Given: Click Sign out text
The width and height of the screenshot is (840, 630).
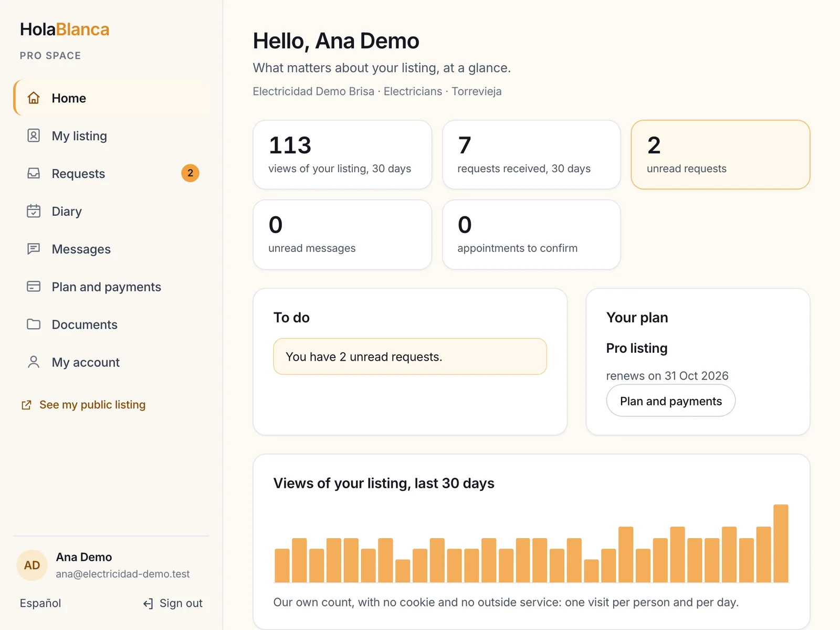Looking at the screenshot, I should 181,603.
